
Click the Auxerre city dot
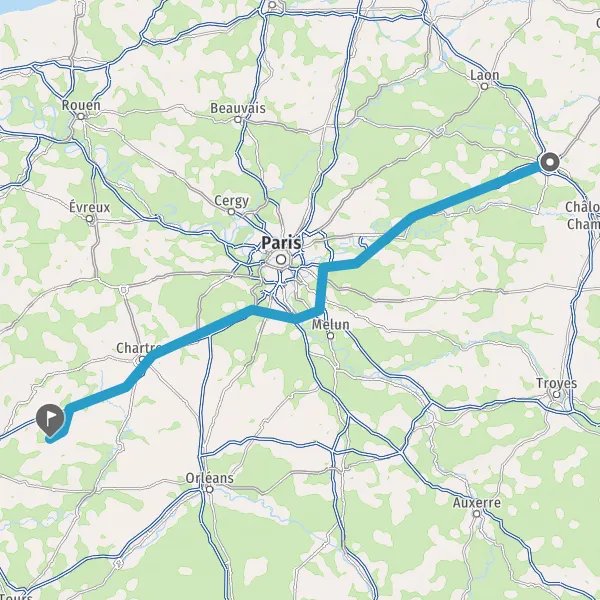click(x=476, y=514)
